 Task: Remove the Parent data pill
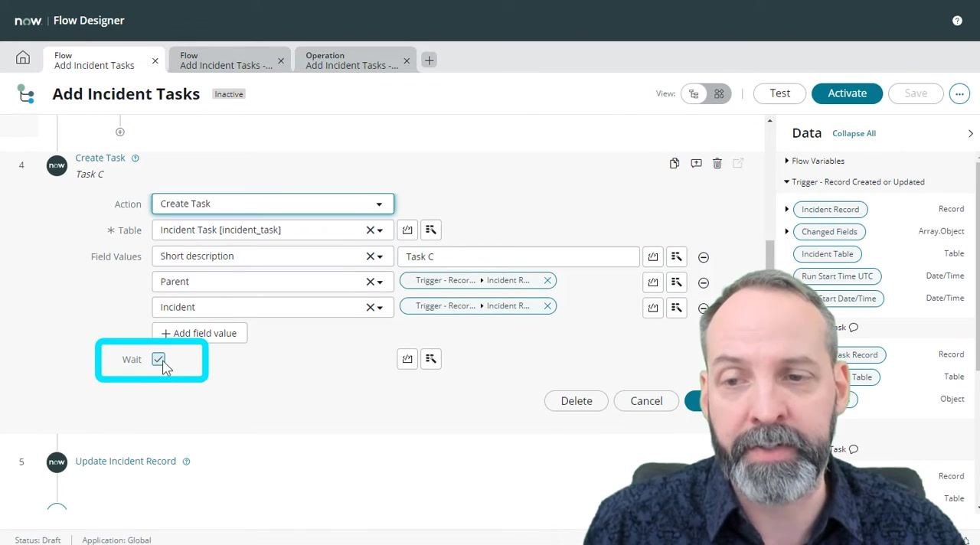click(547, 280)
